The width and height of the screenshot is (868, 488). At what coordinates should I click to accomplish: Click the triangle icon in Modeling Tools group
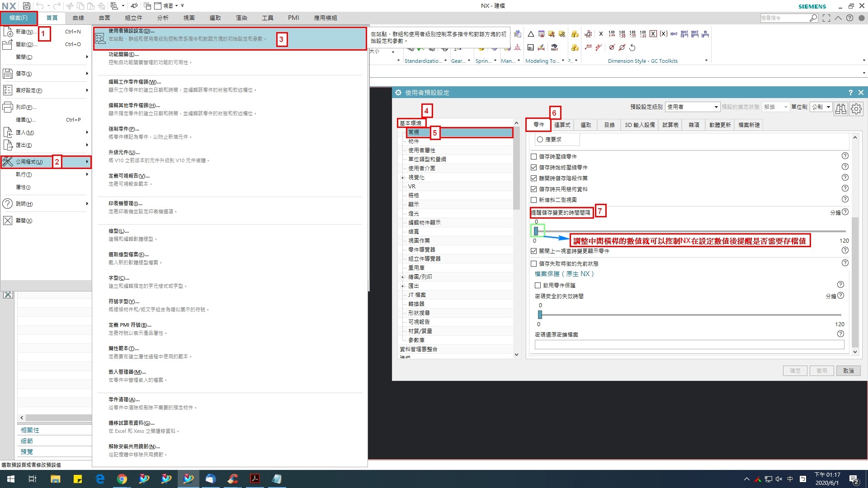531,34
